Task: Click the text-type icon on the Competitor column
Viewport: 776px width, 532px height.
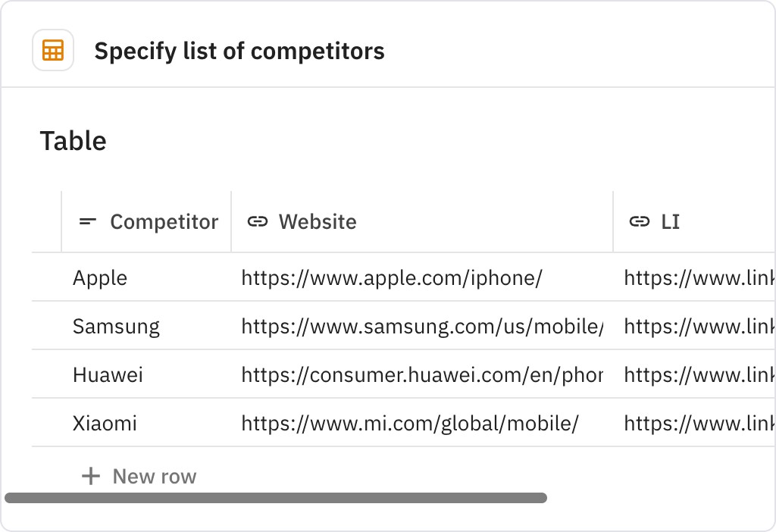Action: 87,221
